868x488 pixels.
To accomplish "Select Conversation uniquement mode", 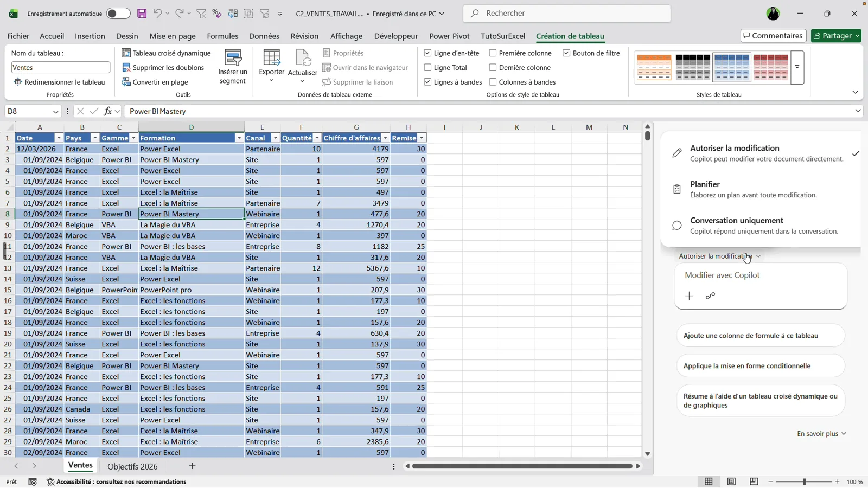I will coord(760,226).
